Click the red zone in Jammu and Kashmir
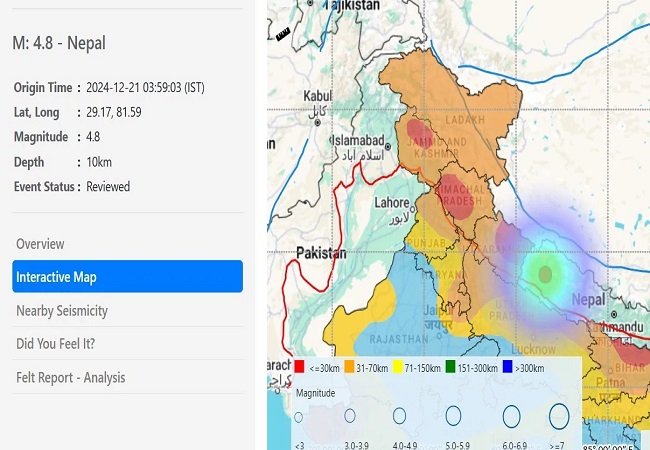Image resolution: width=650 pixels, height=450 pixels. coord(420,133)
